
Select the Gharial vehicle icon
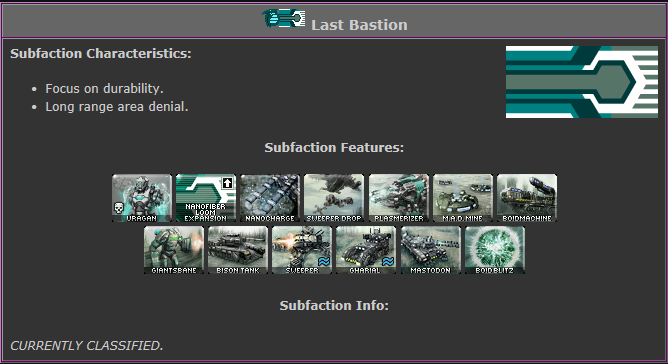pos(366,250)
